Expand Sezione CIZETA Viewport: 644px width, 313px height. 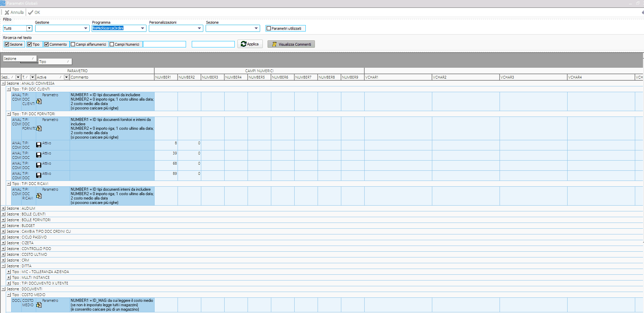[x=3, y=243]
